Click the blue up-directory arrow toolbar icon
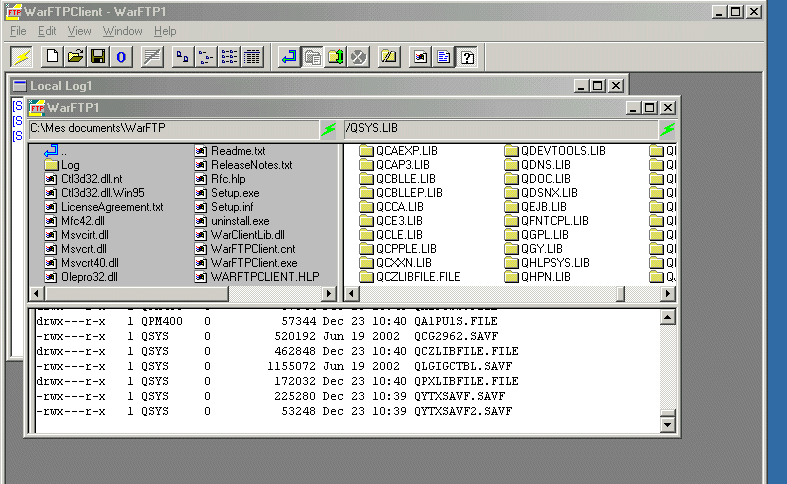Image resolution: width=787 pixels, height=484 pixels. tap(290, 57)
